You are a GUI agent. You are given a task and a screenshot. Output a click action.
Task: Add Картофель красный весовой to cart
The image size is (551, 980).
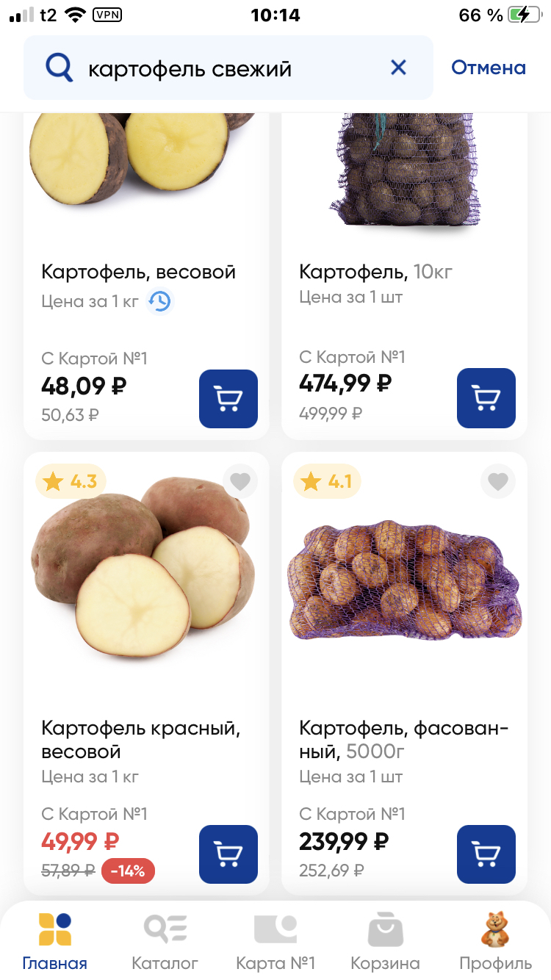(x=228, y=854)
